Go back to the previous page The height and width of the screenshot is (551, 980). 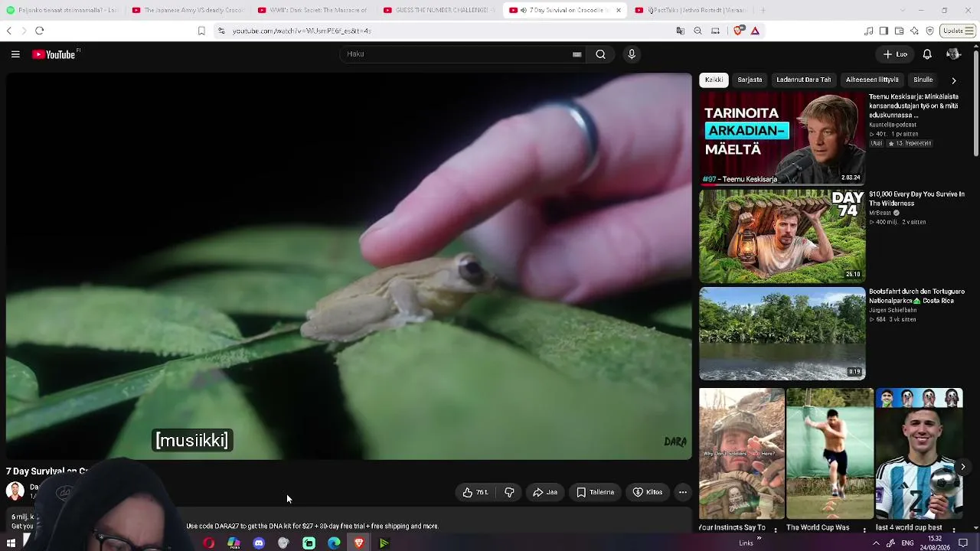[x=9, y=31]
